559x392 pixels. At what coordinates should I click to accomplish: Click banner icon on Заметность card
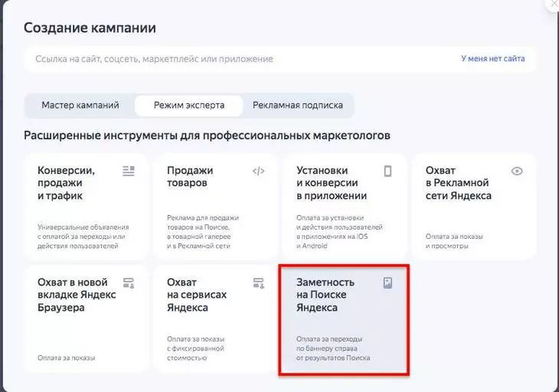tap(387, 283)
